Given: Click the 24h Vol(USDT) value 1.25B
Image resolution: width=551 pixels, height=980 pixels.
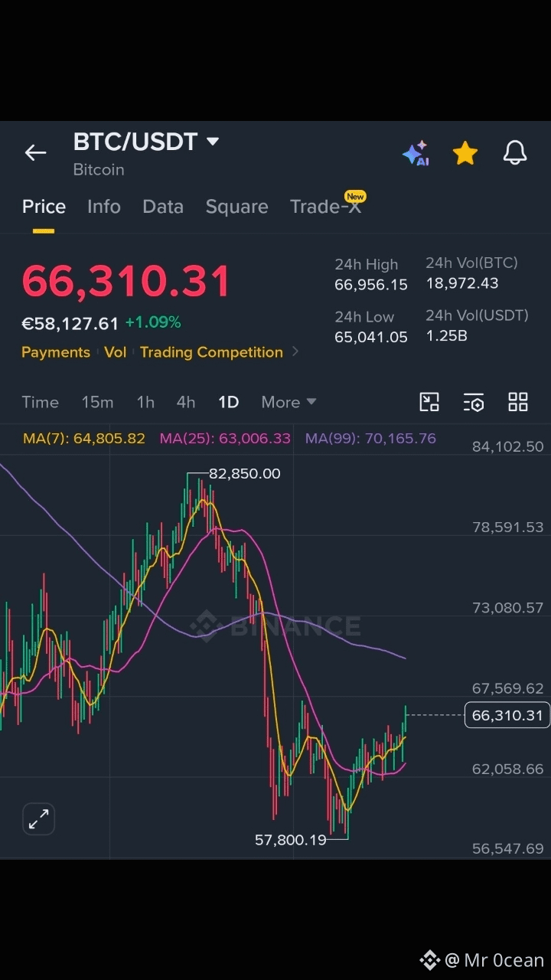Looking at the screenshot, I should click(447, 335).
